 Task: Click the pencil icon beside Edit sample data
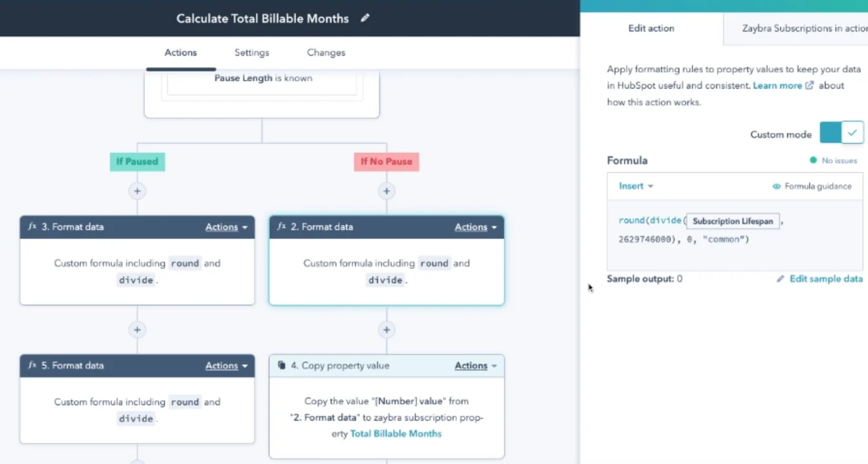[781, 279]
